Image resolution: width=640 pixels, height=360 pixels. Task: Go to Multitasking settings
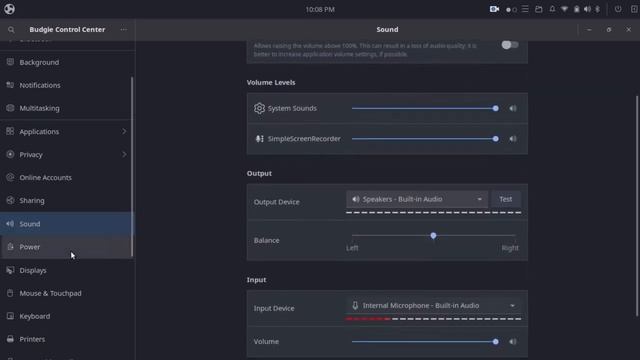click(x=67, y=108)
